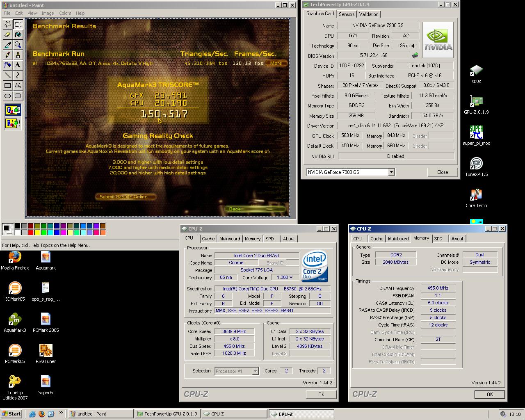Viewport: 525px width, 420px height.
Task: Click the More button in benchmark results
Action: [x=276, y=63]
